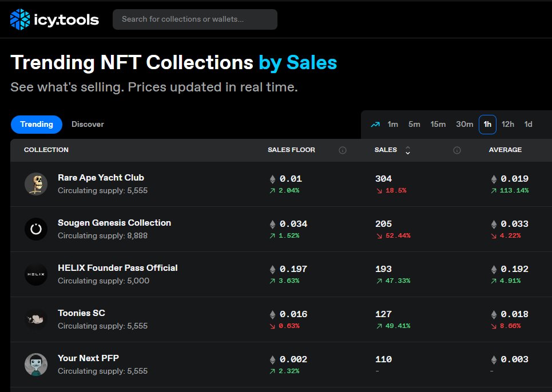Click the AVERAGE column header
This screenshot has height=392, width=552.
pyautogui.click(x=505, y=150)
